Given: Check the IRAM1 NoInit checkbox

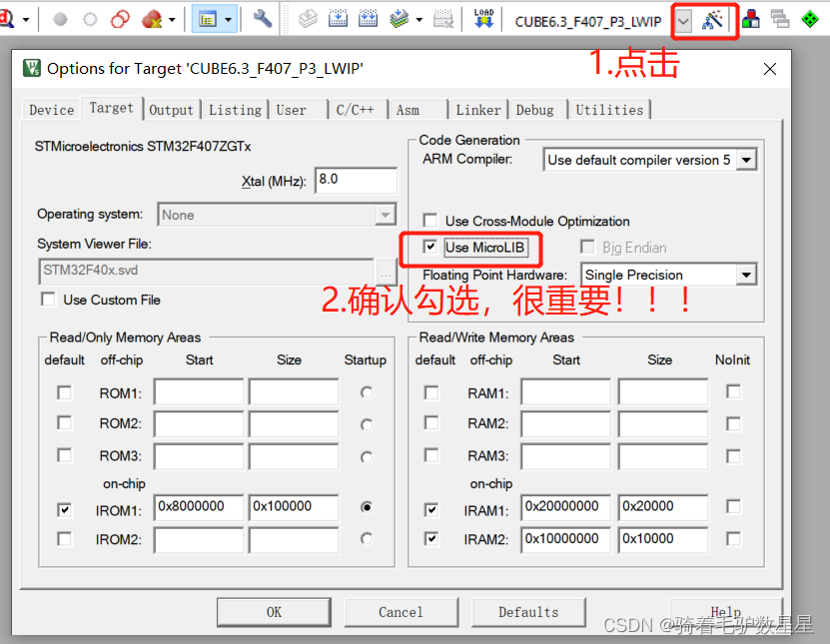Looking at the screenshot, I should [734, 507].
